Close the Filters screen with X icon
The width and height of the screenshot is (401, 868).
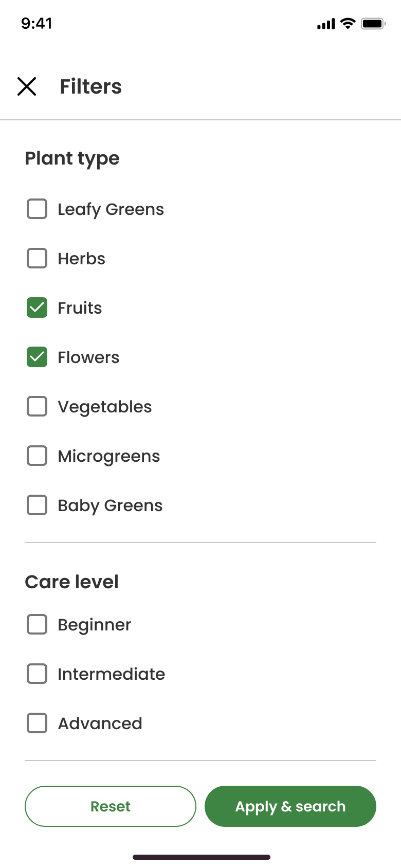click(27, 86)
